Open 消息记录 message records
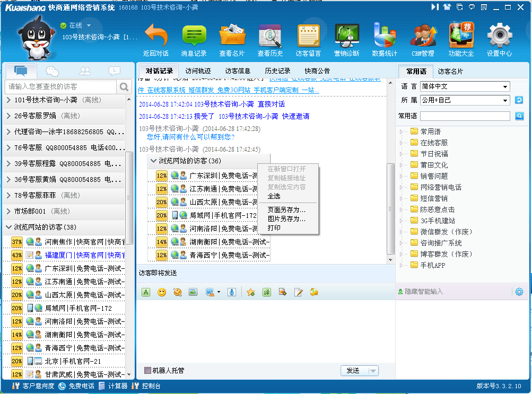Image resolution: width=532 pixels, height=394 pixels. [194, 40]
